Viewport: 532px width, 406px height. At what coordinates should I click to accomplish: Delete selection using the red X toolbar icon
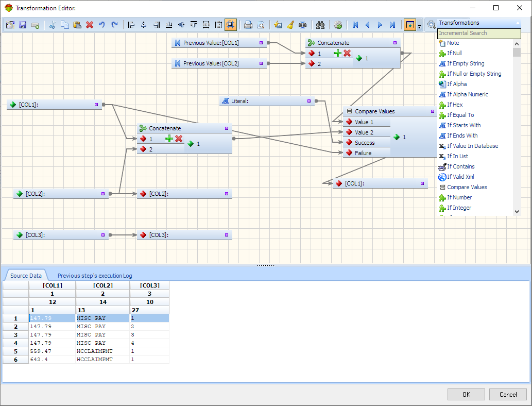pyautogui.click(x=90, y=25)
